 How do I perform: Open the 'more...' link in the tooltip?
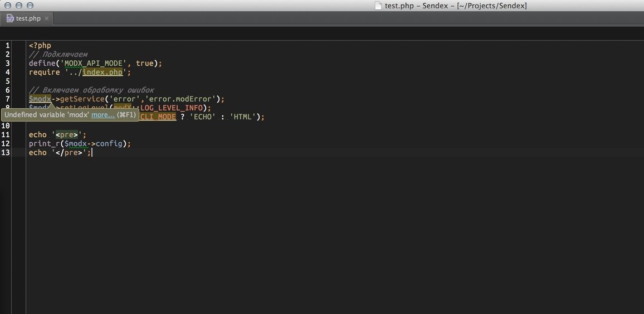tap(103, 115)
